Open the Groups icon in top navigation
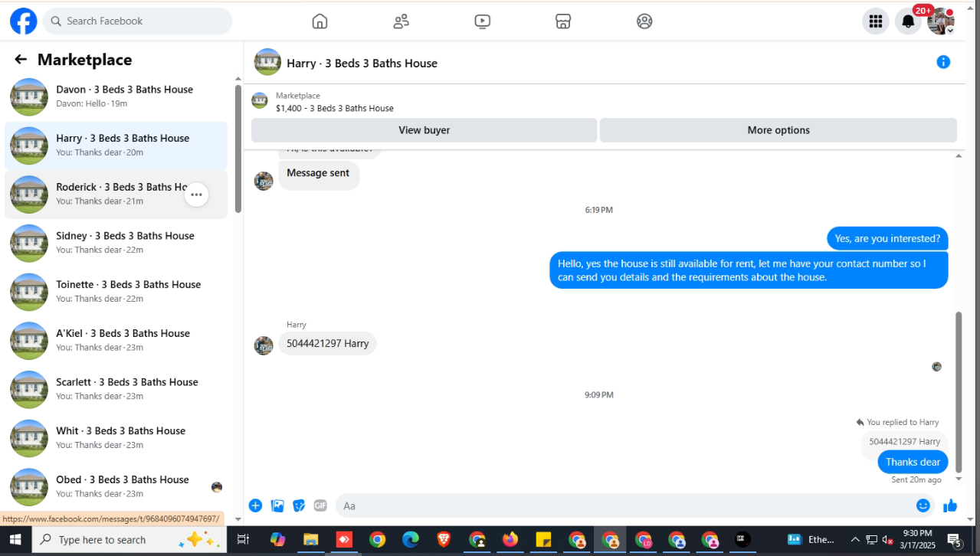980x556 pixels. (644, 21)
